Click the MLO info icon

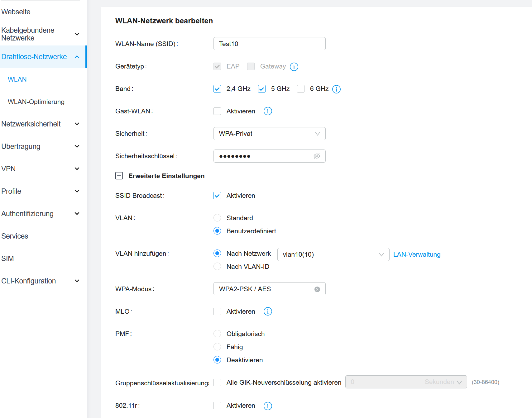tap(268, 311)
